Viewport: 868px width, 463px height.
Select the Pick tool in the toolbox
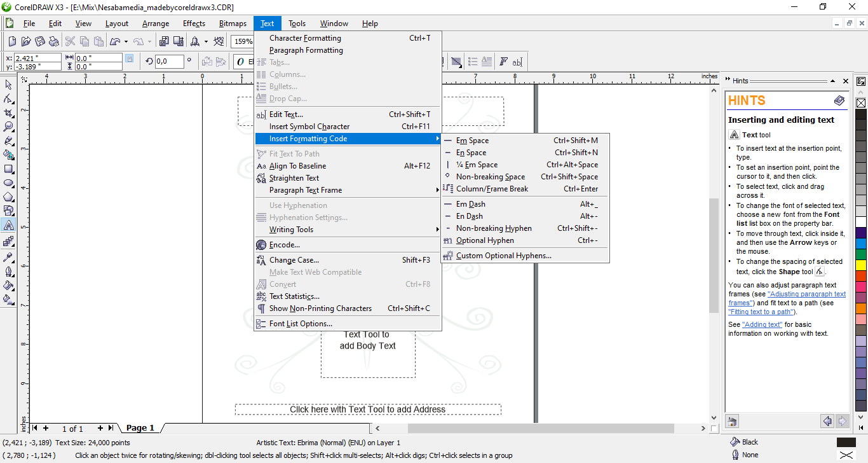(x=8, y=85)
